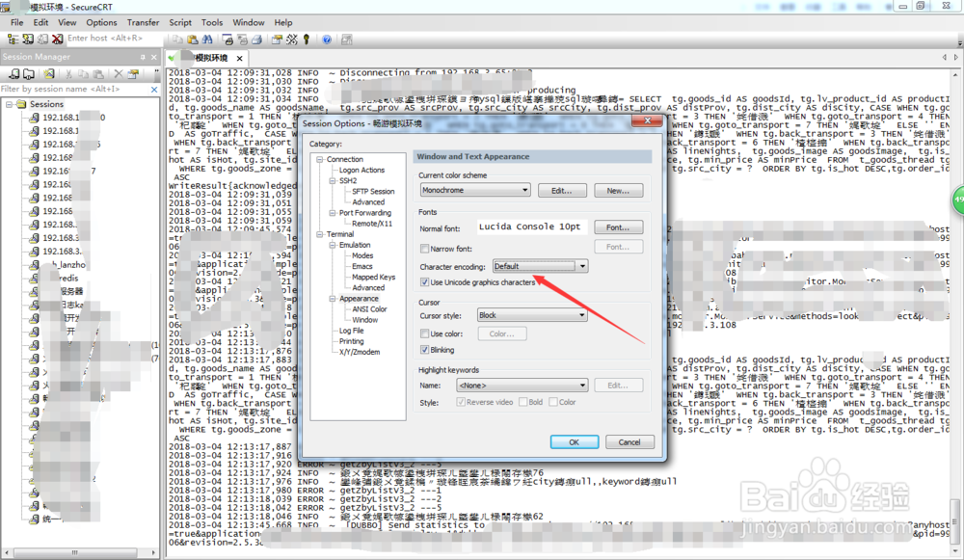964x560 pixels.
Task: Toggle the Bold style checkbox
Action: tap(523, 402)
